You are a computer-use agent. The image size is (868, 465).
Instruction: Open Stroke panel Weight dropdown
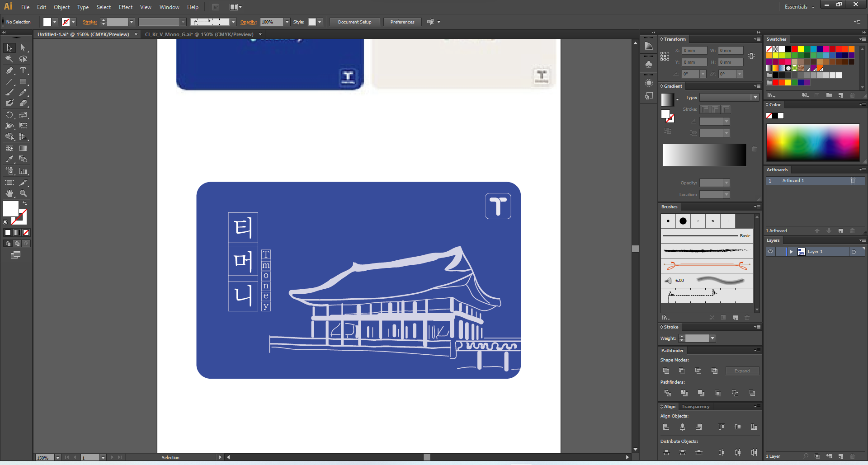click(712, 338)
